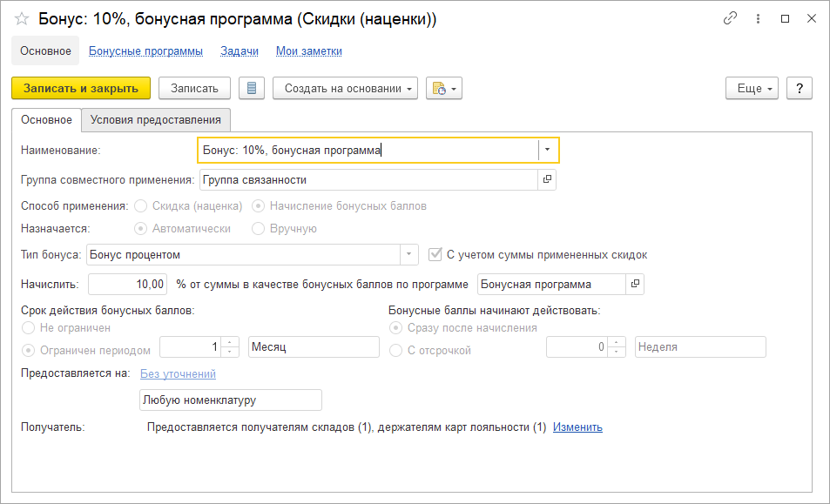830x504 pixels.
Task: Open the Наименование field dropdown arrow
Action: [x=548, y=150]
